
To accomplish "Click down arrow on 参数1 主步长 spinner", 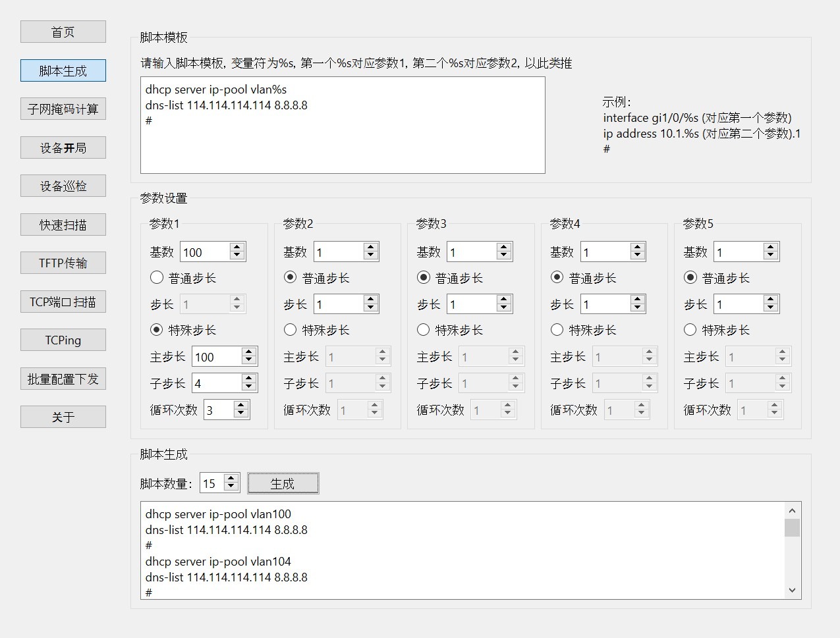I will click(248, 361).
